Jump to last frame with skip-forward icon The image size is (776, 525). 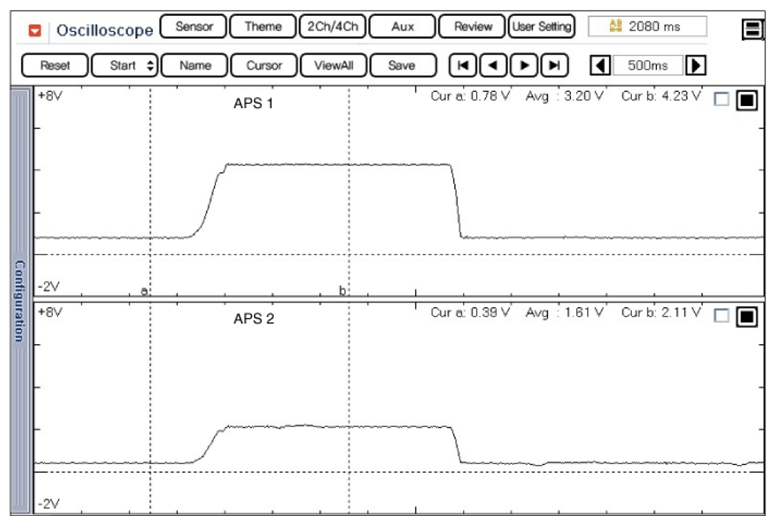tap(555, 66)
